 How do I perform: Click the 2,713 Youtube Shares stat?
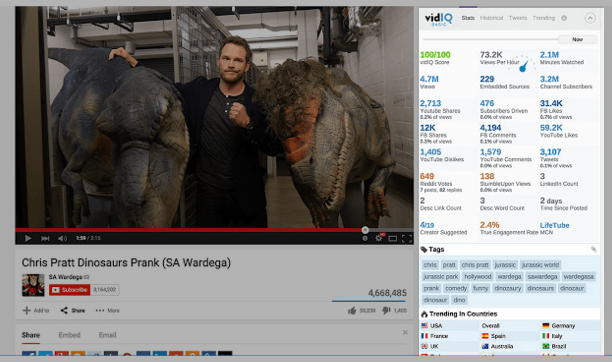pyautogui.click(x=440, y=110)
